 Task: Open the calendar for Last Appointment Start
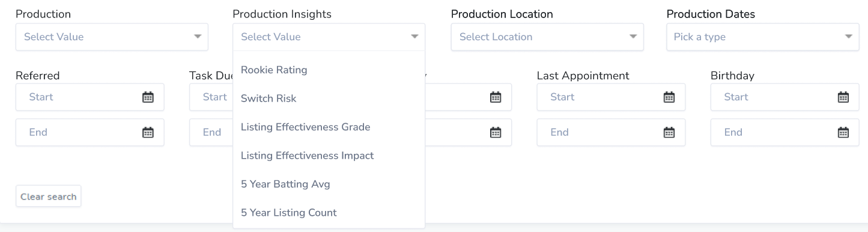[x=669, y=97]
